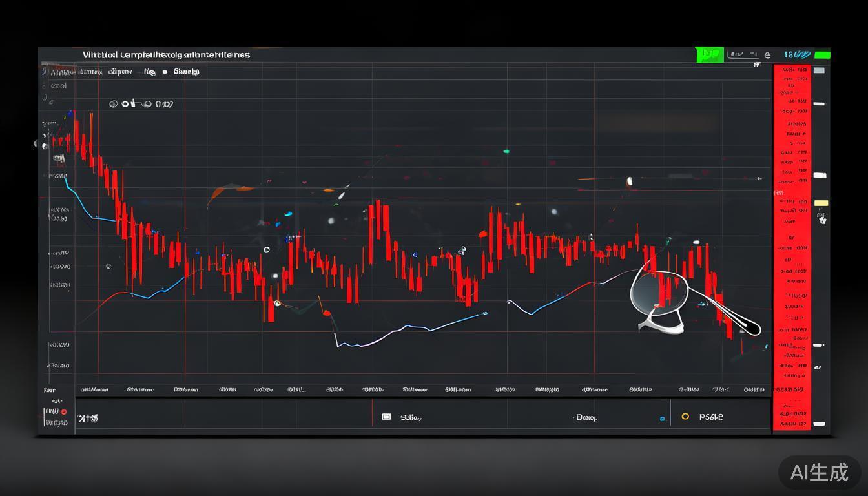Image resolution: width=868 pixels, height=496 pixels.
Task: Click the small arrow below the top toolbar
Action: 758,65
